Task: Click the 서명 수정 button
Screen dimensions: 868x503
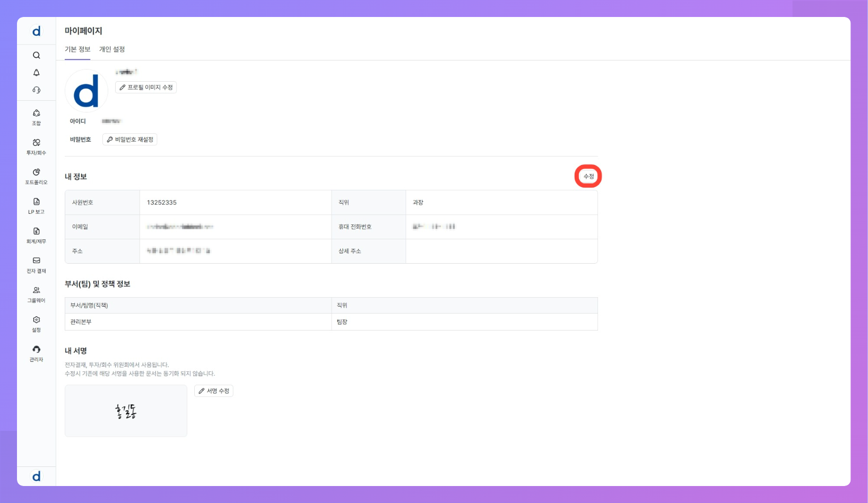Action: pos(214,391)
